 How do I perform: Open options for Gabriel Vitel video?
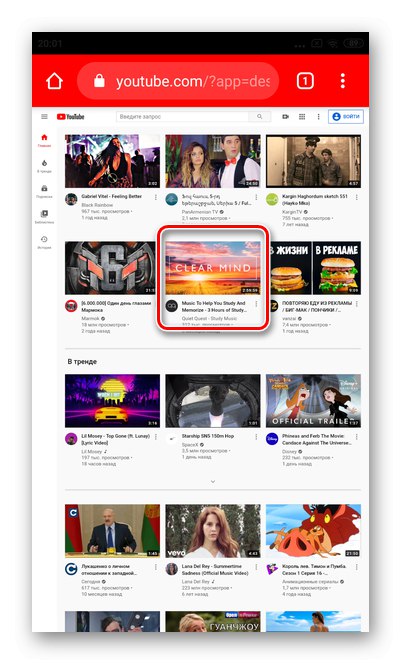(156, 197)
